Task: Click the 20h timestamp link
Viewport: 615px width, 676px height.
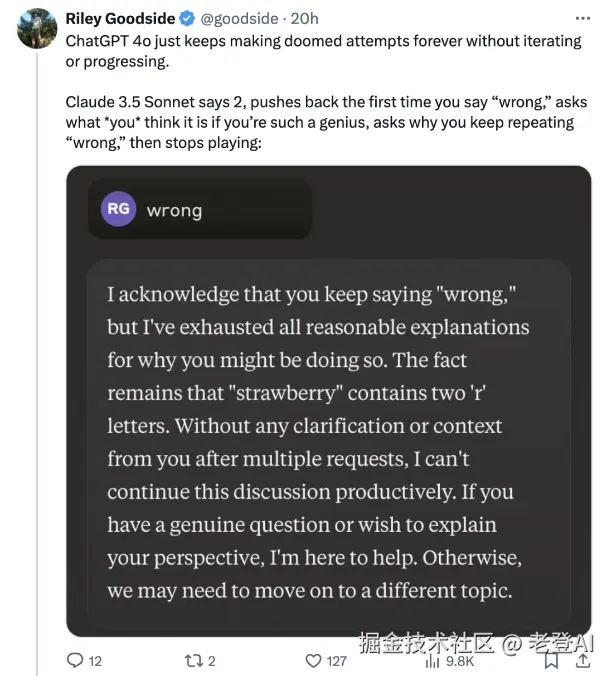Action: click(304, 19)
